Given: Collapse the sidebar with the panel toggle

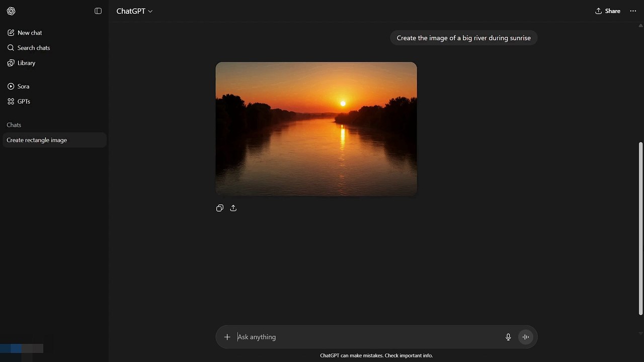Looking at the screenshot, I should coord(98,11).
